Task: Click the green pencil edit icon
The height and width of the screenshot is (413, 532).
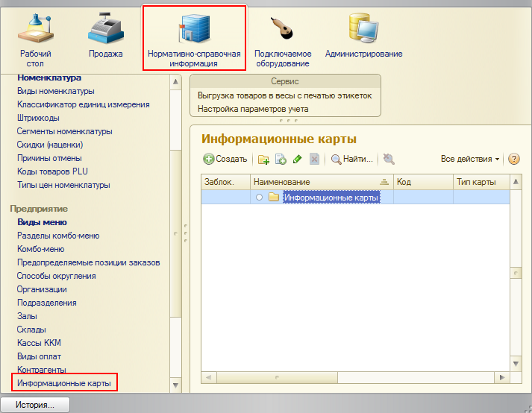Action: (297, 159)
